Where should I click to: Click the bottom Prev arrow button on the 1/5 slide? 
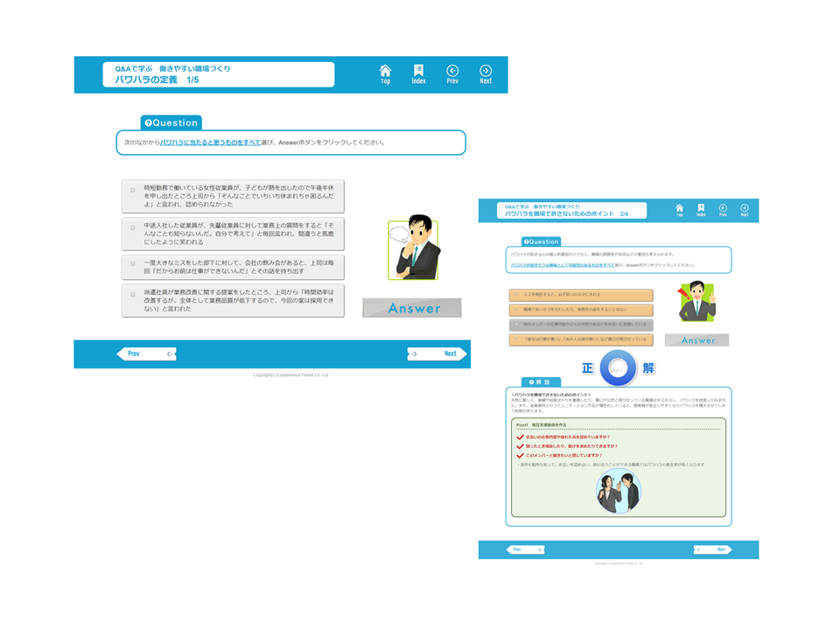point(146,353)
